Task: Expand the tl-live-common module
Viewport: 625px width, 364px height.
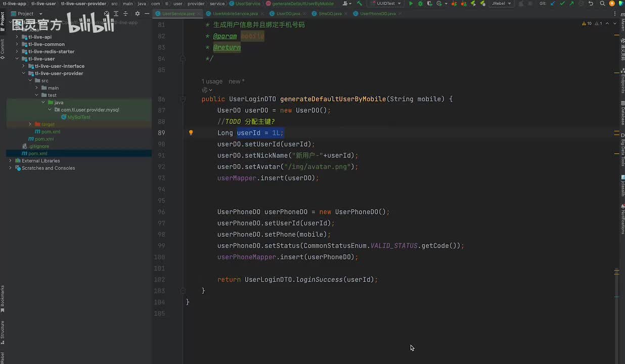Action: pyautogui.click(x=17, y=44)
